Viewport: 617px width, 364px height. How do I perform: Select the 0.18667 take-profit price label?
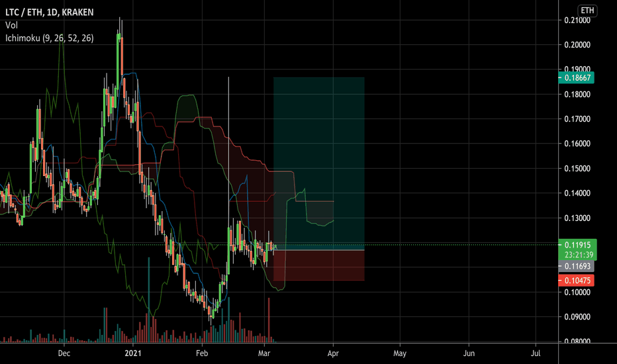click(x=577, y=78)
